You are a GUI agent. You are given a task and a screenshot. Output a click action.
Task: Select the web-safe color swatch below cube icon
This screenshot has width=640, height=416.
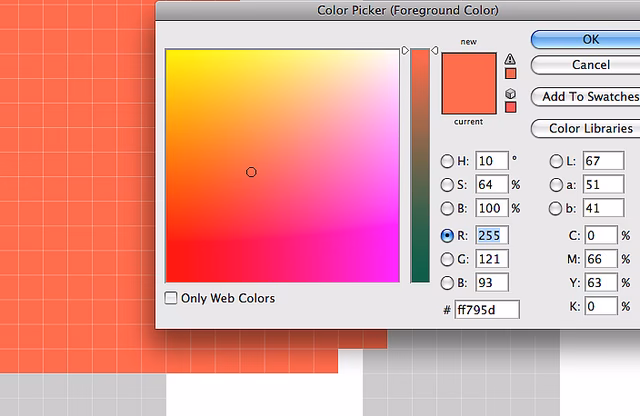(510, 107)
